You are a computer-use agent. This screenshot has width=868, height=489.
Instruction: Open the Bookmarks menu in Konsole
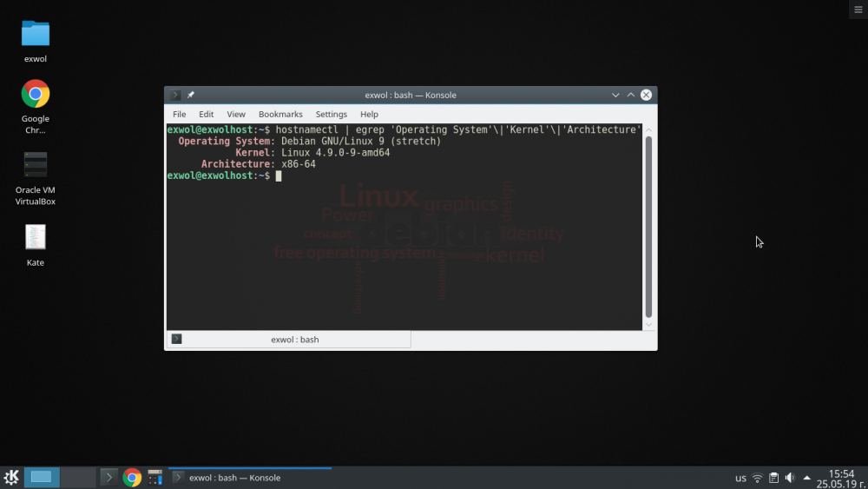click(280, 114)
